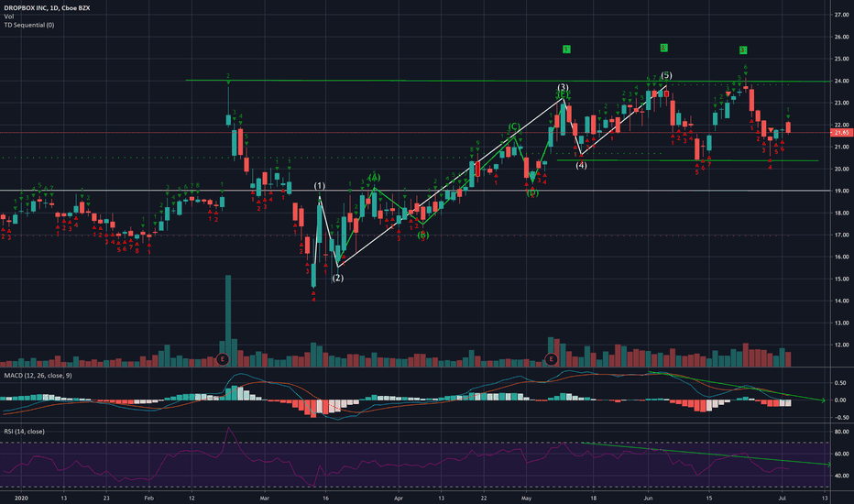This screenshot has height=504, width=854.
Task: Click the green box marked 1
Action: pos(566,49)
